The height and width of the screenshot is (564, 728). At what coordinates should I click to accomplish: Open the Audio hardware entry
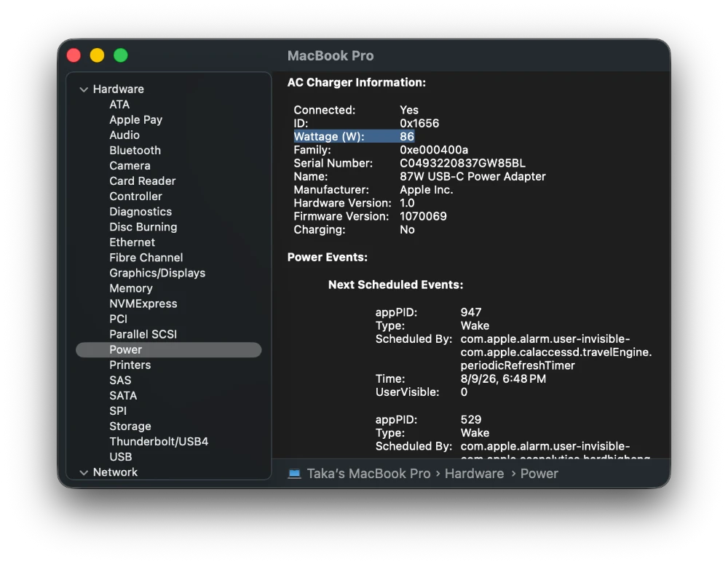124,135
